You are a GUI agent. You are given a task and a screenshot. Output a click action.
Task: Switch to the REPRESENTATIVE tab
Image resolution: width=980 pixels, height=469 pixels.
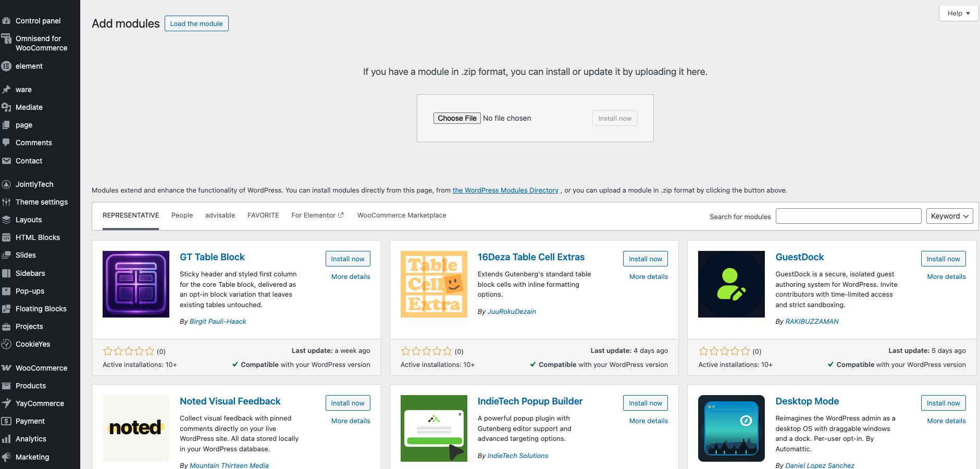[131, 216]
